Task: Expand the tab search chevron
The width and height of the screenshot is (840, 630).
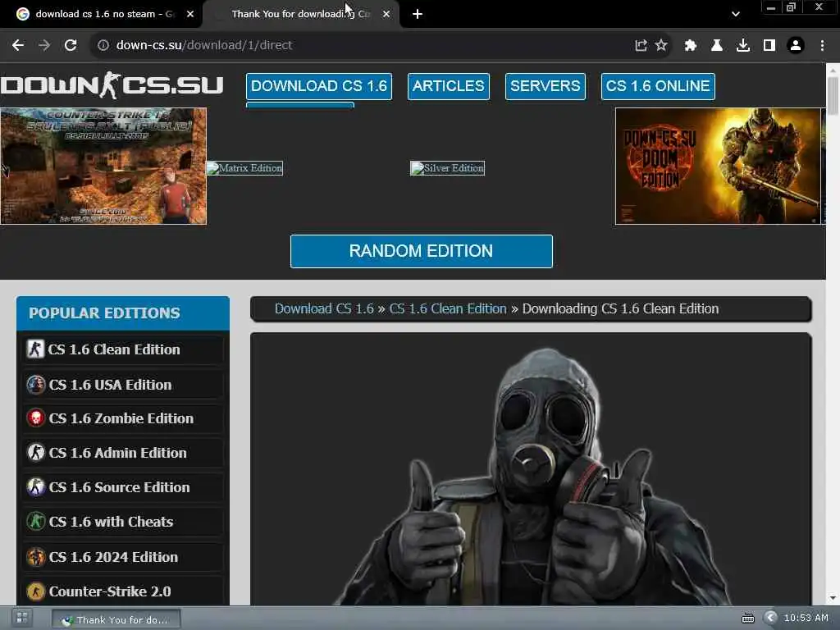Action: tap(736, 14)
